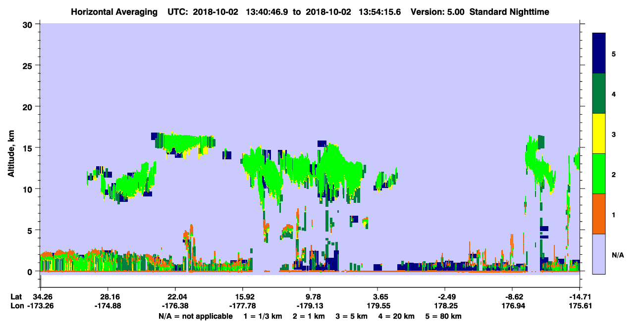Click the '2 = 1 km' legend note
Screen dimensions: 644x330
pos(309,317)
